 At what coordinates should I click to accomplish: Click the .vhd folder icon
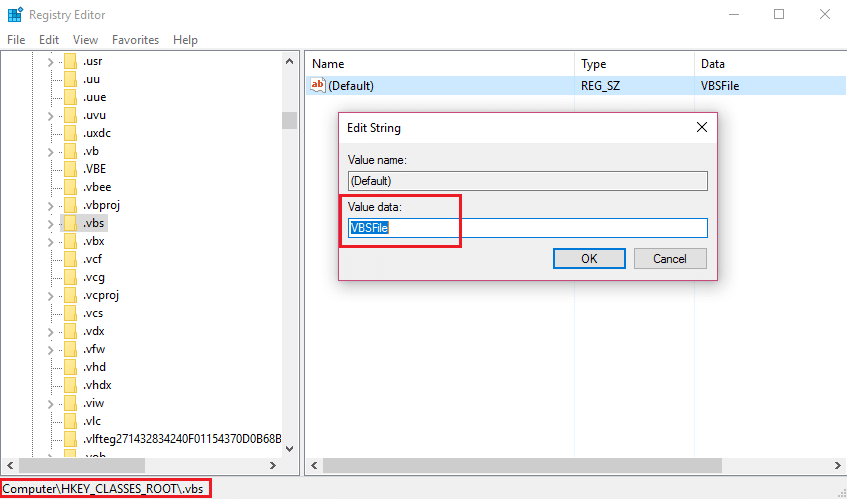(x=71, y=367)
